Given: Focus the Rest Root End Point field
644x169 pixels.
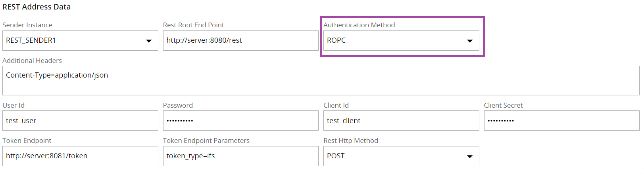Looking at the screenshot, I should [240, 40].
